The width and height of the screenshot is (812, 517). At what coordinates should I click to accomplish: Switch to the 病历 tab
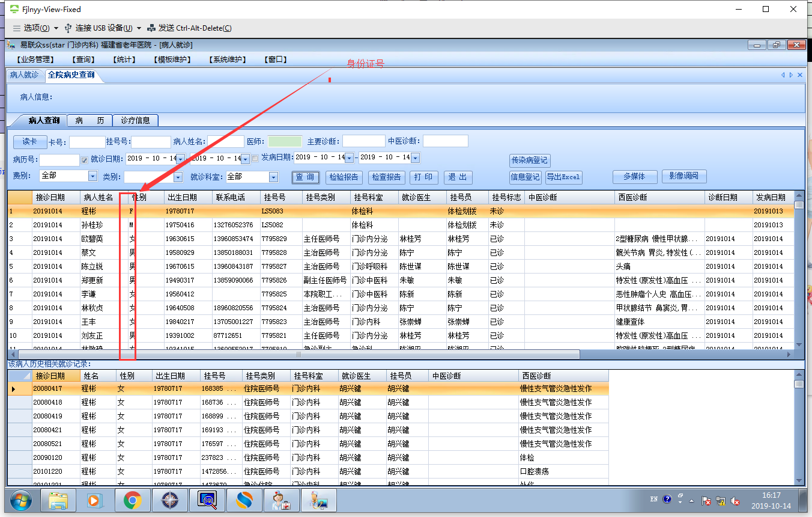click(90, 120)
